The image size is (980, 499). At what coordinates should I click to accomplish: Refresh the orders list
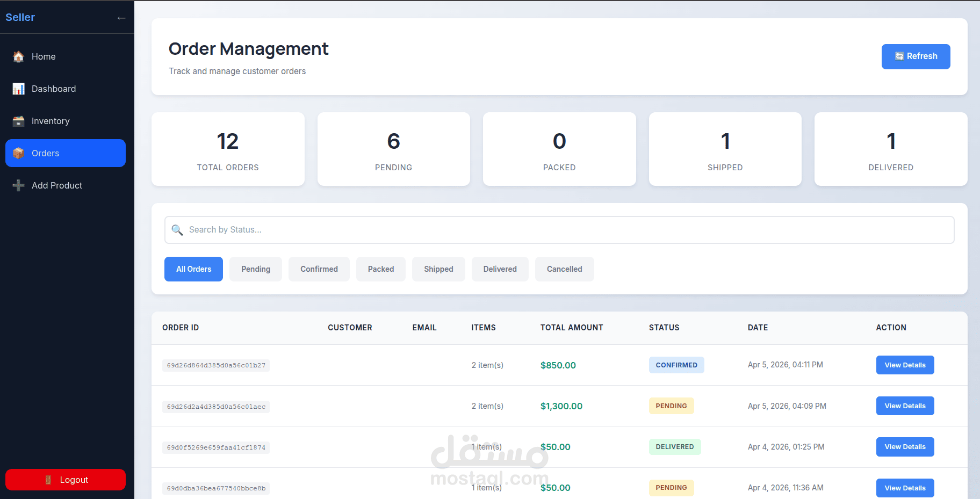click(x=916, y=56)
